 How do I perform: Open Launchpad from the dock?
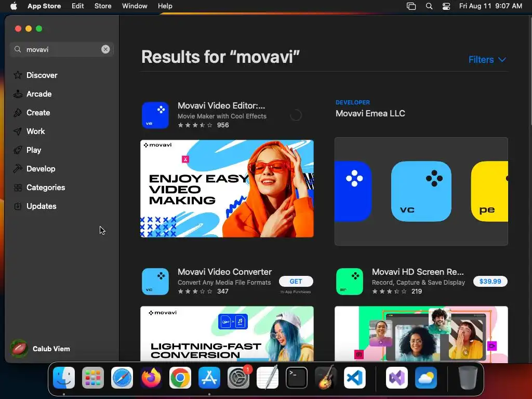point(93,378)
